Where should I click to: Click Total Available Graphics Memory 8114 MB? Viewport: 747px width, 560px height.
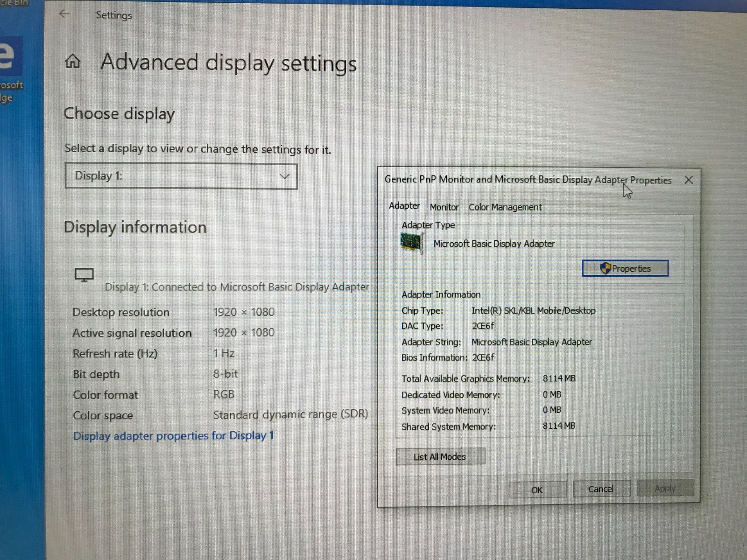click(559, 378)
